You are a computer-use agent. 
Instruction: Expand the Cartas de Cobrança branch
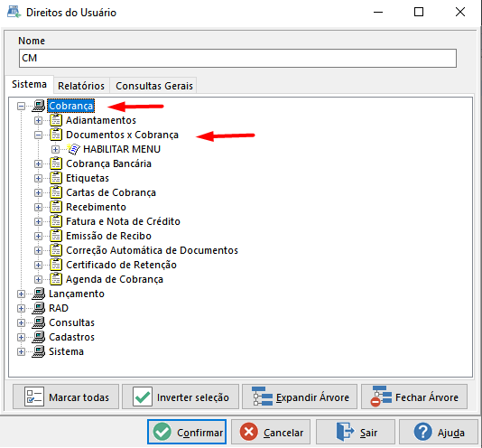(x=39, y=193)
